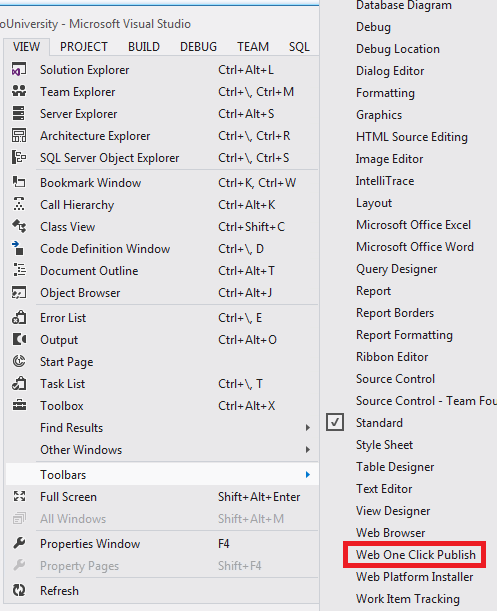Expand the Toolbars submenu arrow
Image resolution: width=497 pixels, height=611 pixels.
(x=308, y=474)
